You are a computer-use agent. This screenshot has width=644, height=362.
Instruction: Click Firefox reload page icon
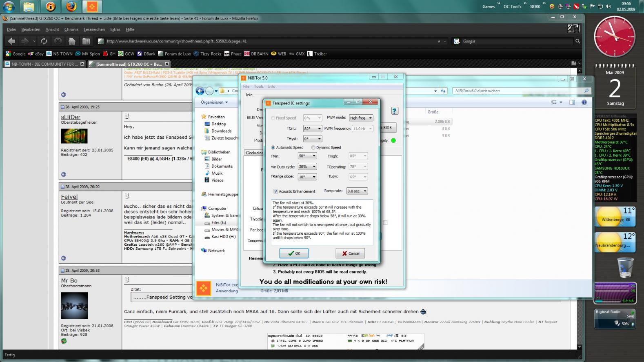pos(44,41)
